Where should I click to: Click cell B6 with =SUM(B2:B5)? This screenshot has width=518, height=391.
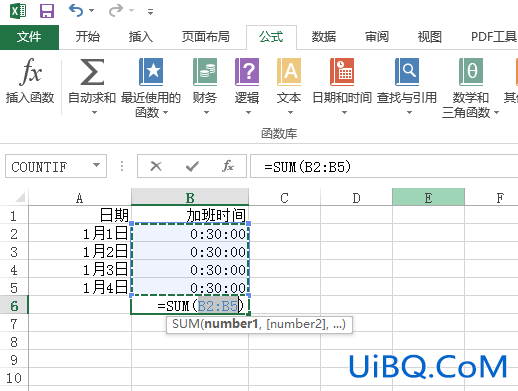tap(190, 305)
